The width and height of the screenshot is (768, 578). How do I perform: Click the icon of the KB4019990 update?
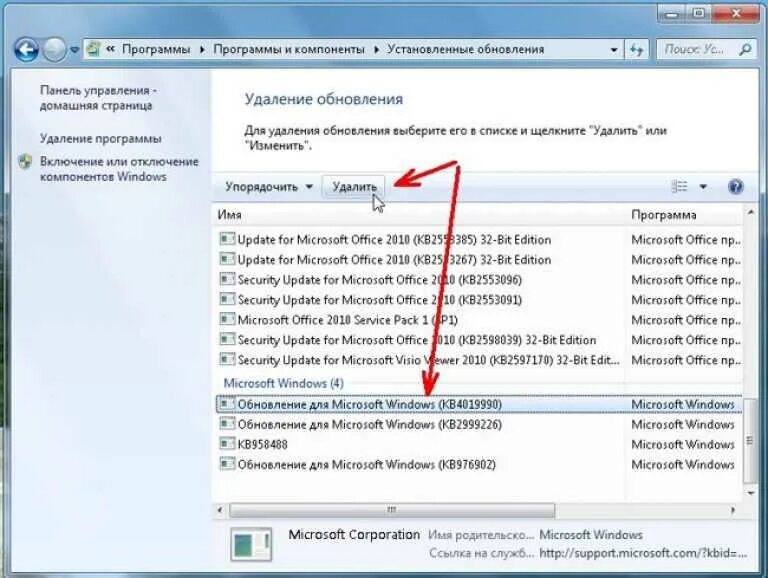(x=227, y=403)
